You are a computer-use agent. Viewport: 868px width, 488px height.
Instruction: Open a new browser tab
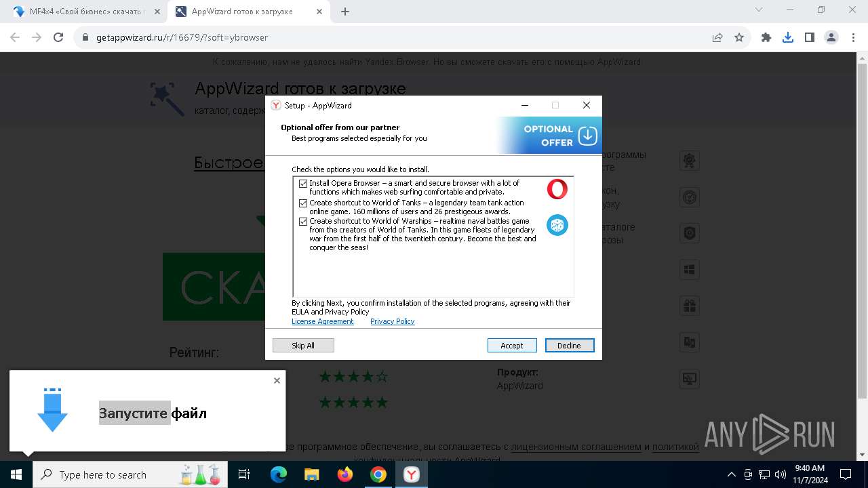[345, 12]
